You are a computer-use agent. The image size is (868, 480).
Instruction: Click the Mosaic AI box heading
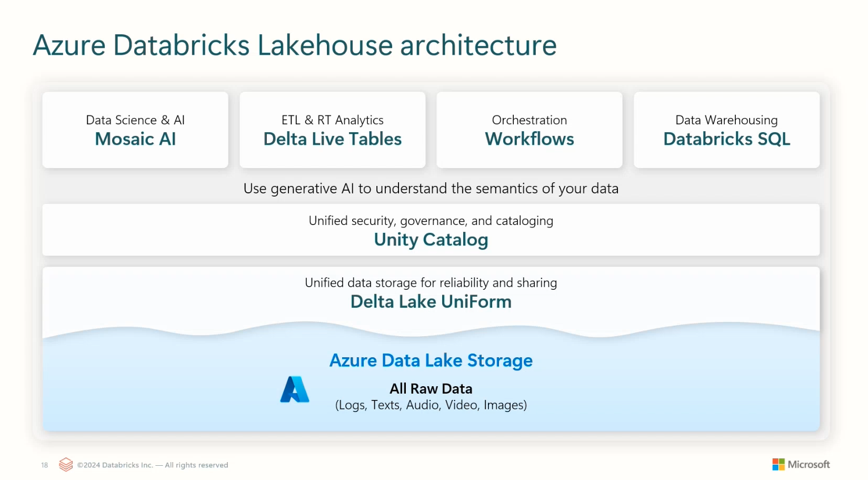(135, 139)
